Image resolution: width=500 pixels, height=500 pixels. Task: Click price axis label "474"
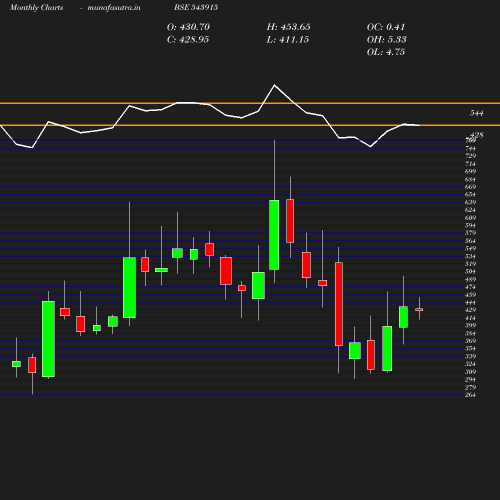pyautogui.click(x=470, y=287)
